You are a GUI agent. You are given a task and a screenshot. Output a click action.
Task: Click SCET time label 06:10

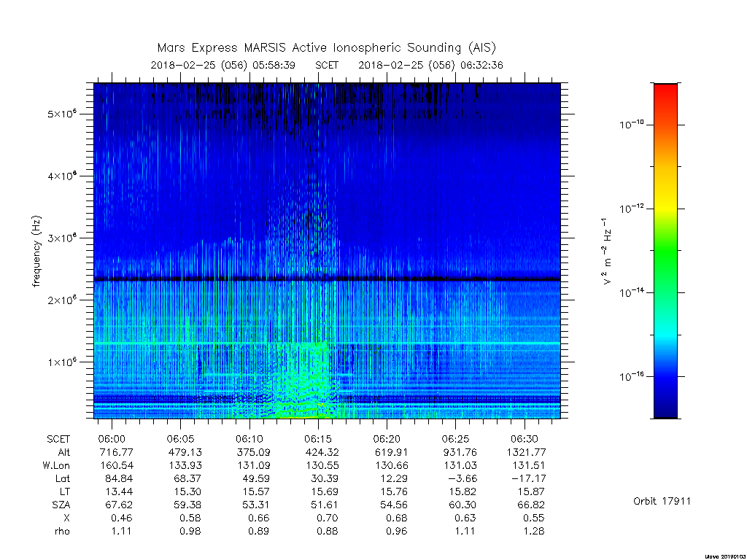[249, 439]
